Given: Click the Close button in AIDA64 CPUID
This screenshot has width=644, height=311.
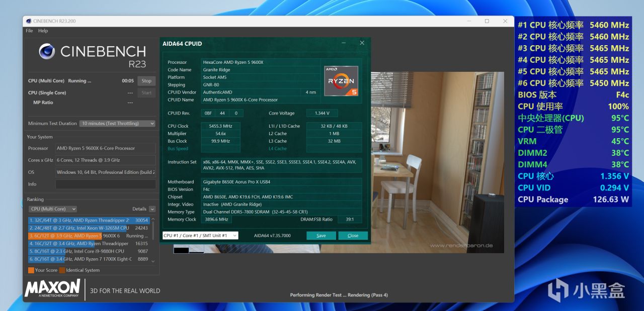Looking at the screenshot, I should [353, 235].
